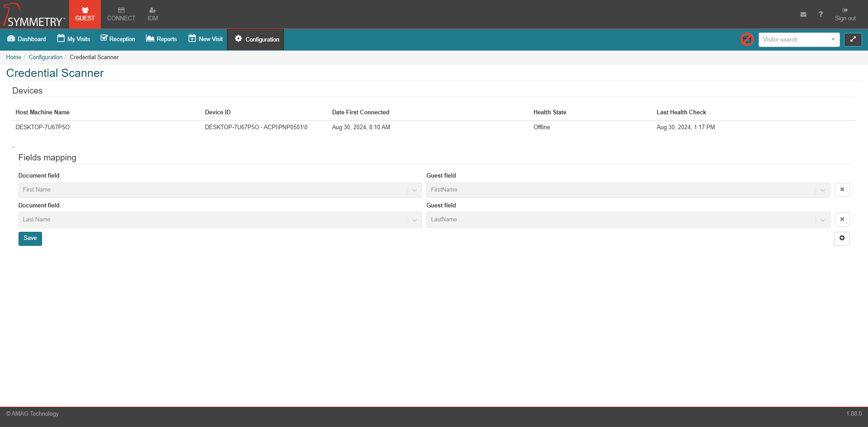Click the Last Health Check column header
This screenshot has height=427, width=868.
click(681, 113)
